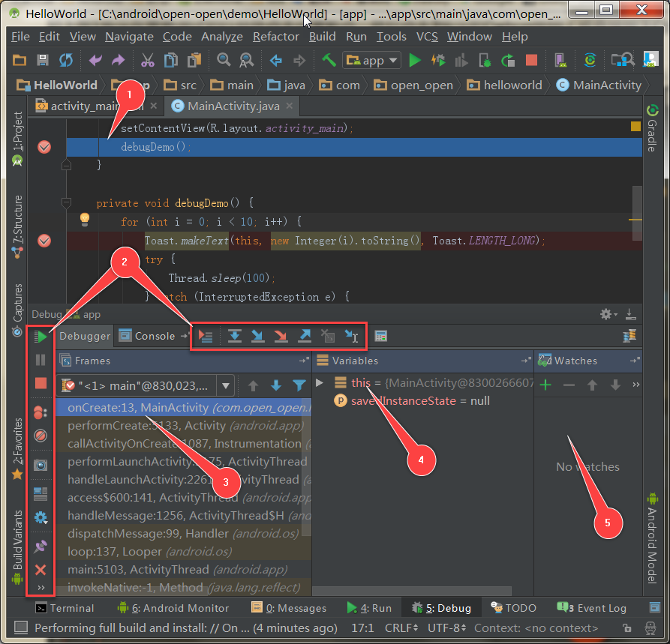Build the project with the hammer icon

pyautogui.click(x=328, y=58)
